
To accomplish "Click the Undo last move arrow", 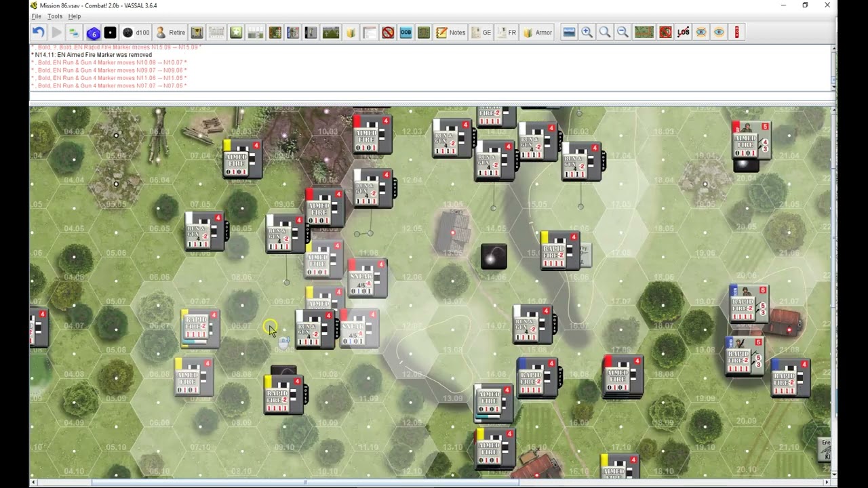I will (39, 33).
